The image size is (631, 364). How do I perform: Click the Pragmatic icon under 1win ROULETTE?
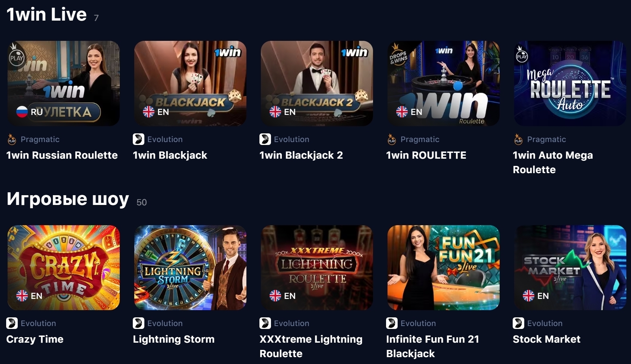392,139
